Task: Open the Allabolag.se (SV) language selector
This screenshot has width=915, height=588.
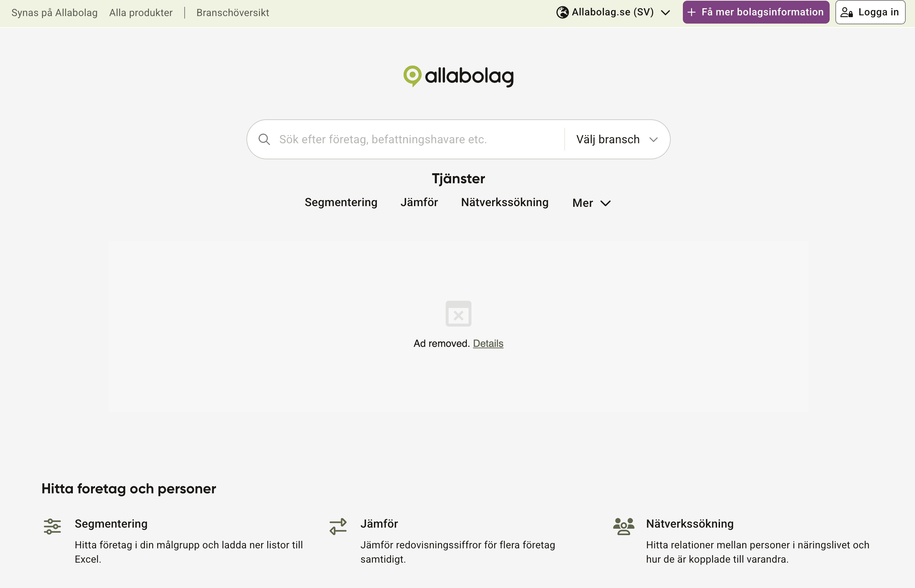Action: pos(612,12)
